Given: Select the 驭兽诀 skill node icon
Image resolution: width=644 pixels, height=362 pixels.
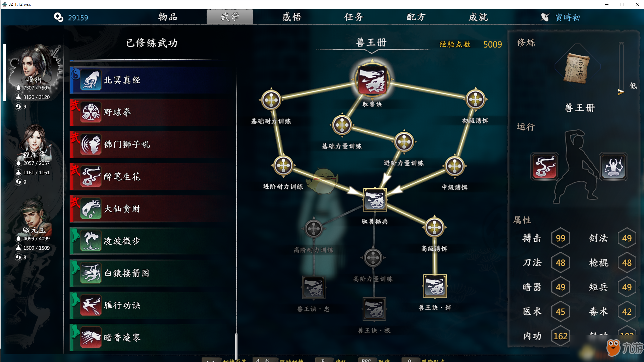Looking at the screenshot, I should tap(372, 80).
